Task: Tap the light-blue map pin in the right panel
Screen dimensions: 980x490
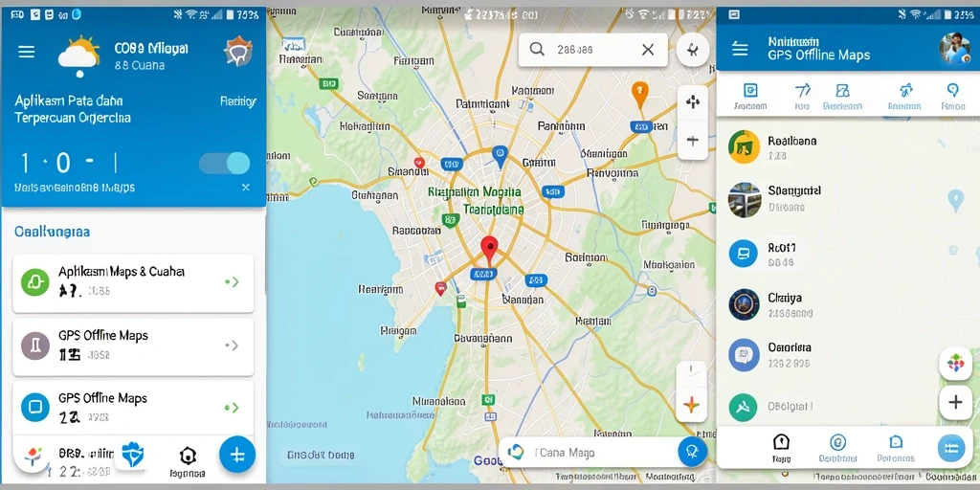Action: tap(955, 201)
